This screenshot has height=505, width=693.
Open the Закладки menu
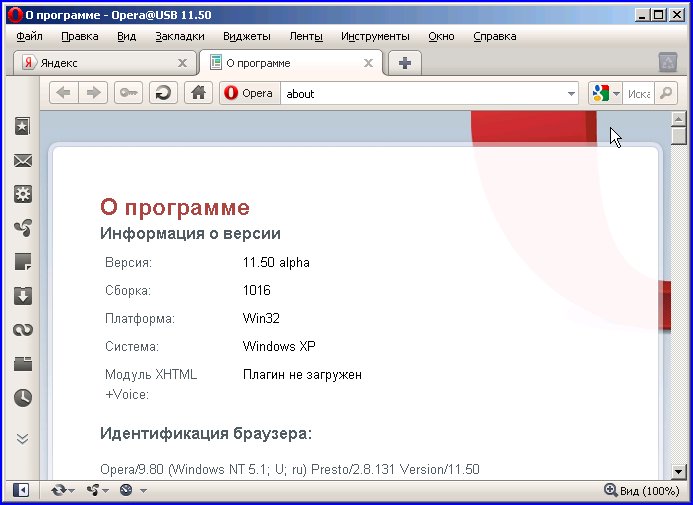[x=180, y=36]
